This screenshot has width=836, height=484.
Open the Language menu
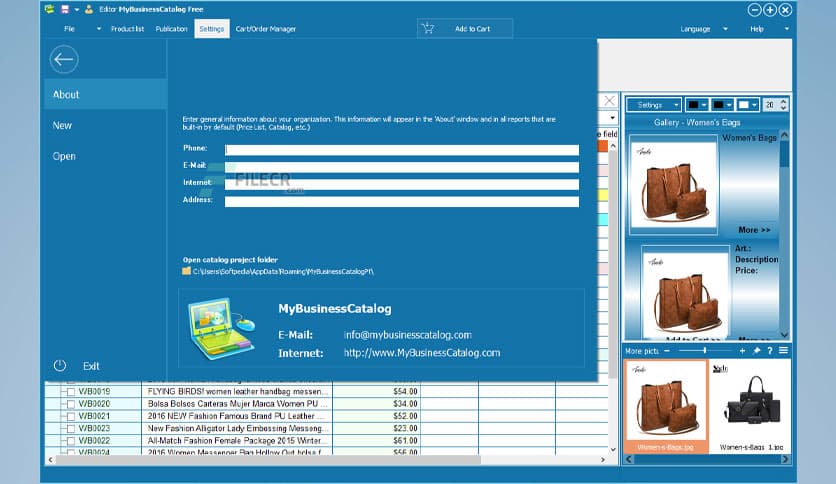[695, 29]
